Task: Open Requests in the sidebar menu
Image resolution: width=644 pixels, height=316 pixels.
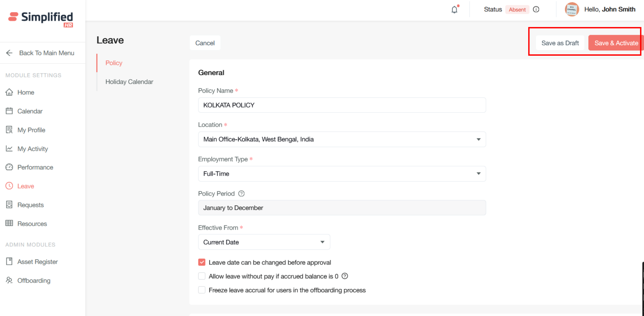Action: [31, 205]
